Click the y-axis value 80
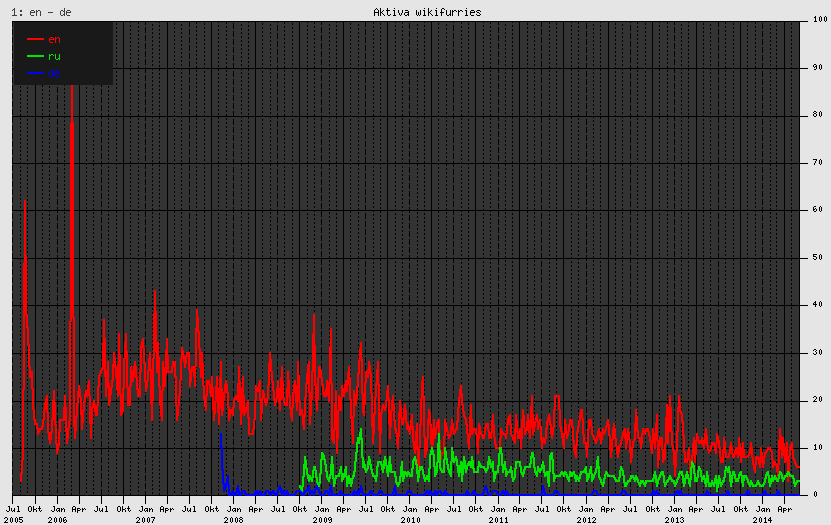 818,114
